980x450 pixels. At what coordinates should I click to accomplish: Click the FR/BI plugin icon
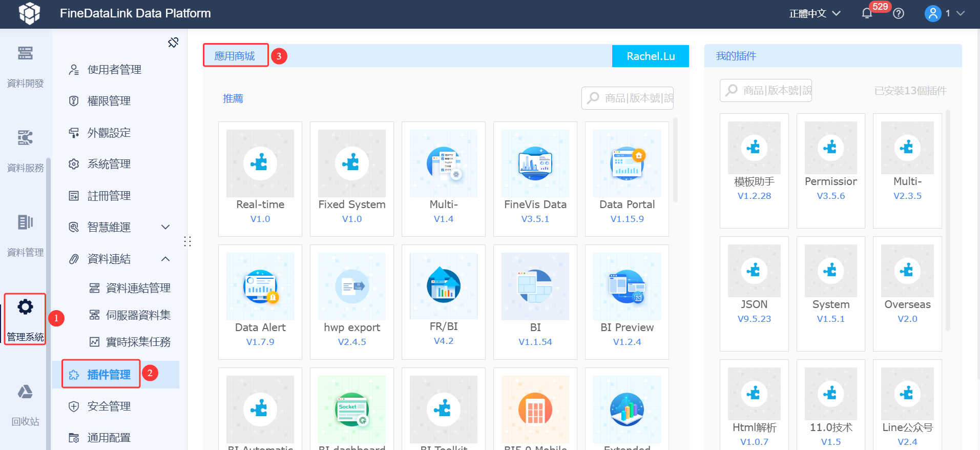pos(444,286)
